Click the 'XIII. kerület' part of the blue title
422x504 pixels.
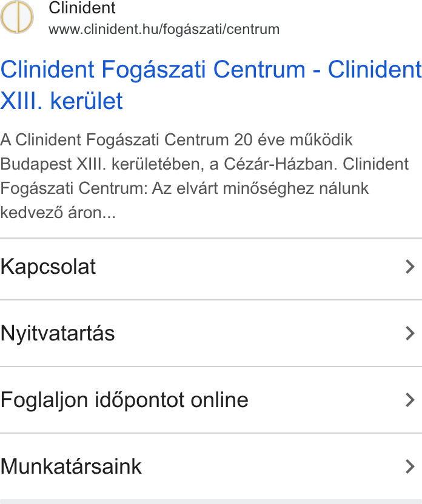[61, 101]
